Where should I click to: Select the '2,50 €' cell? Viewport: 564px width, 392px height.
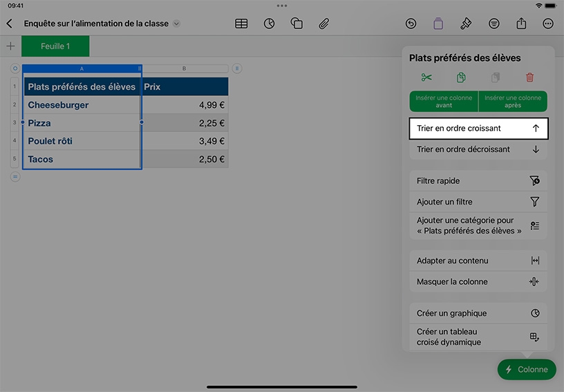185,159
